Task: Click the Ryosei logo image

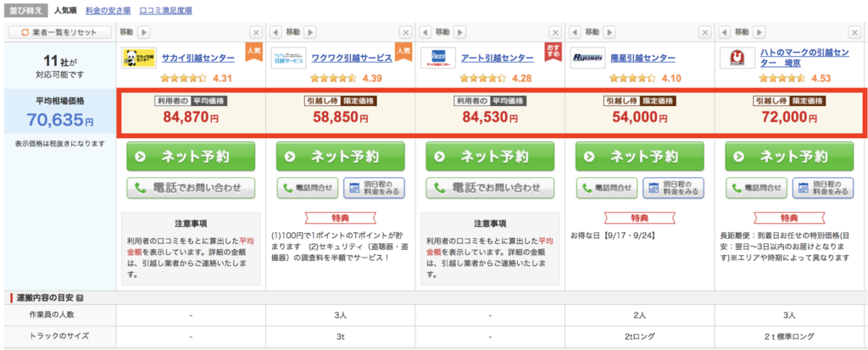Action: click(x=588, y=58)
